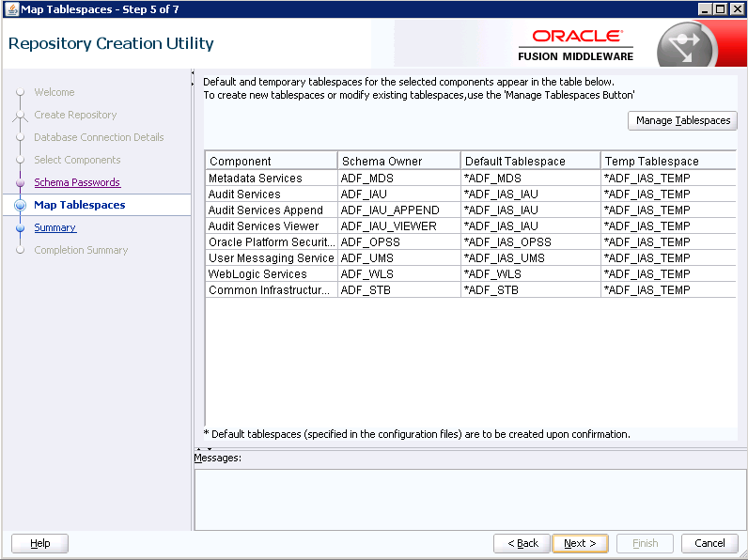Click the Summary step bullet icon
Viewport: 748px width, 560px height.
point(20,228)
